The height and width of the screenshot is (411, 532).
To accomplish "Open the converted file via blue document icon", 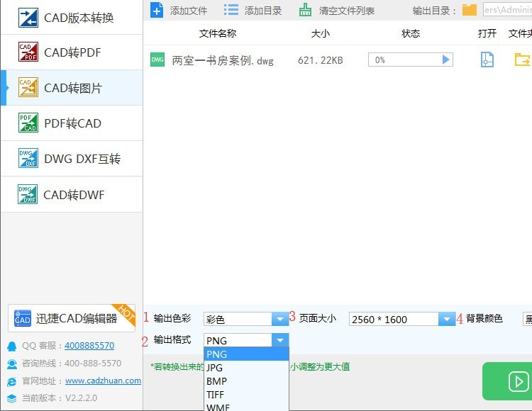I will [x=487, y=60].
